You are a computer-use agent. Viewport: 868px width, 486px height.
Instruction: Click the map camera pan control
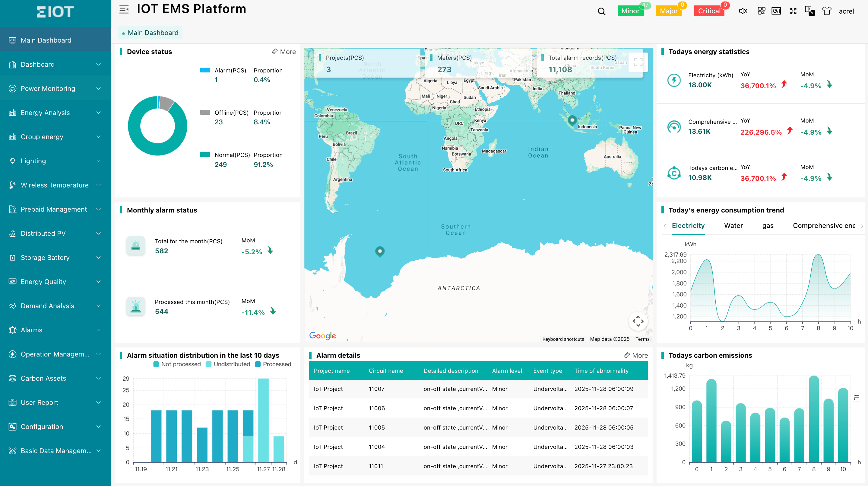[x=638, y=321]
